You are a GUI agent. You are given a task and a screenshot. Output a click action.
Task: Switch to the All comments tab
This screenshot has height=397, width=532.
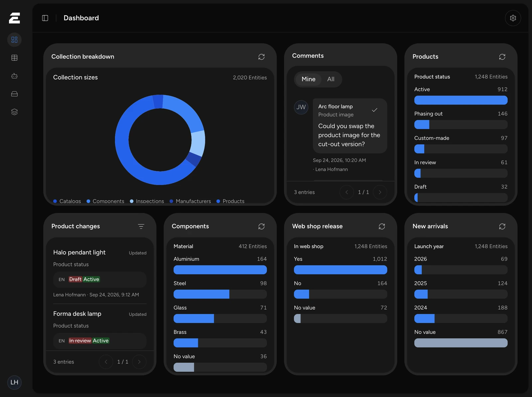click(x=331, y=79)
